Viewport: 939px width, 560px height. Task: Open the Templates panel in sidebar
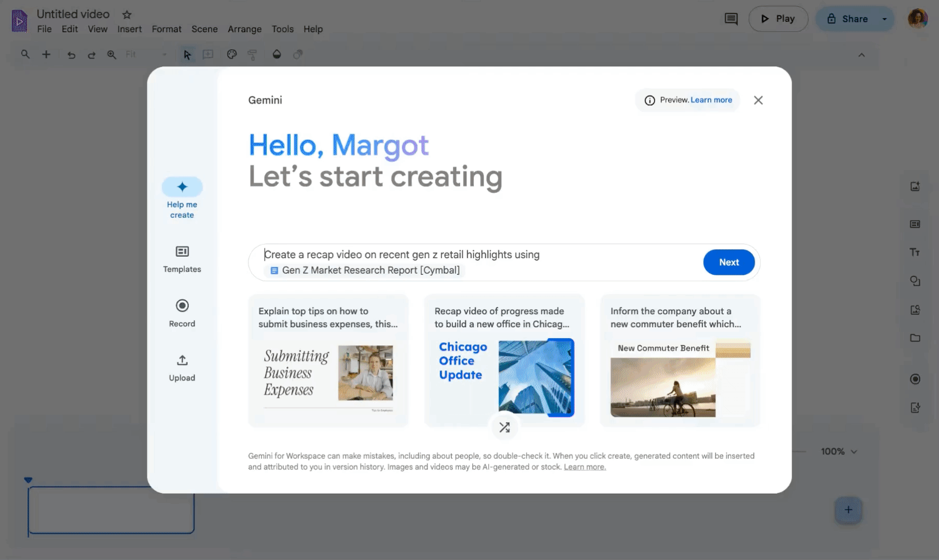pos(182,259)
